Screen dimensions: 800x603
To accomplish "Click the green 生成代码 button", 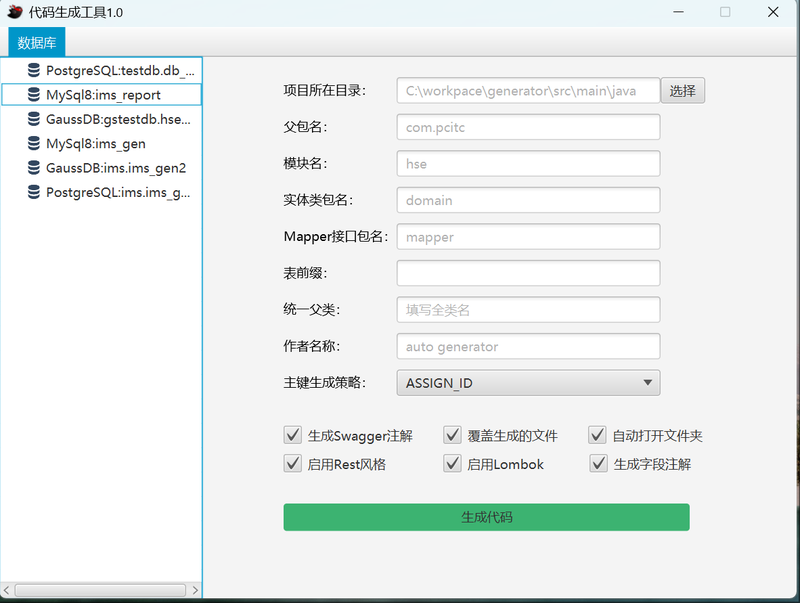I will [x=486, y=517].
